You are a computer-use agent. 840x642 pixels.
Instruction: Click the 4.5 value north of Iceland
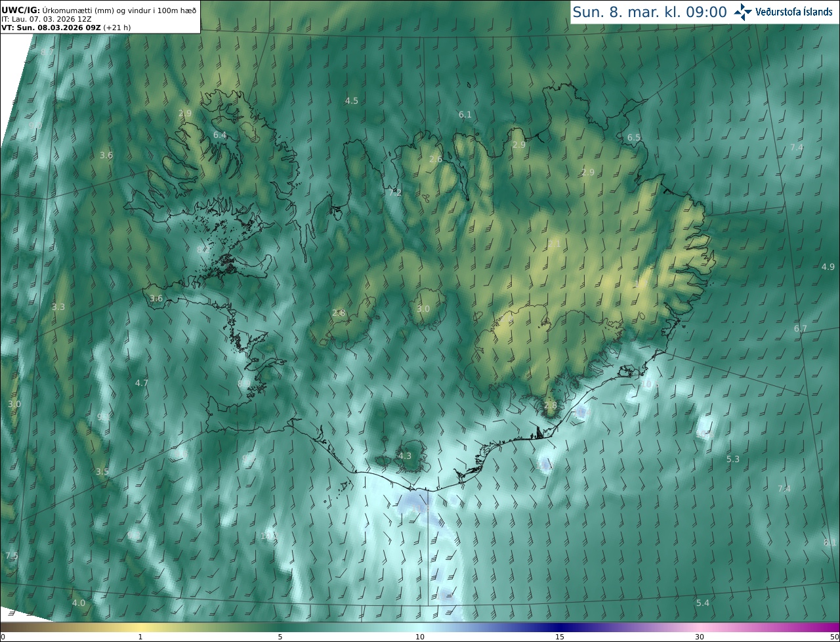tap(352, 100)
